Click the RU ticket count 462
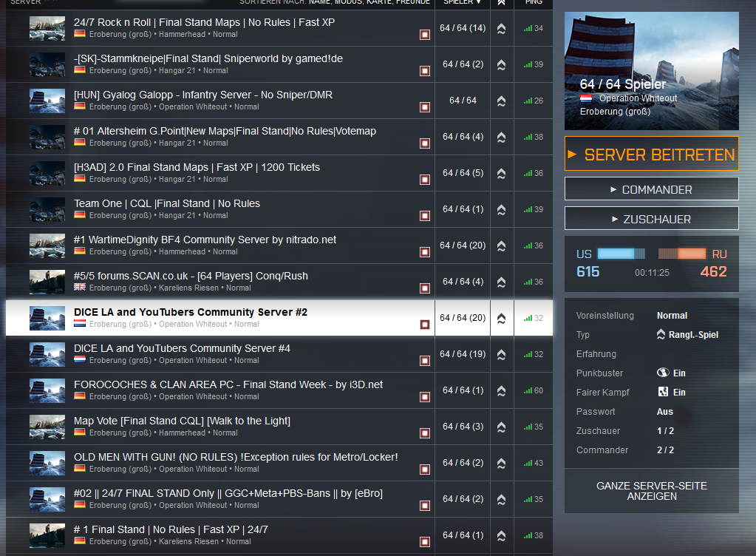 714,271
